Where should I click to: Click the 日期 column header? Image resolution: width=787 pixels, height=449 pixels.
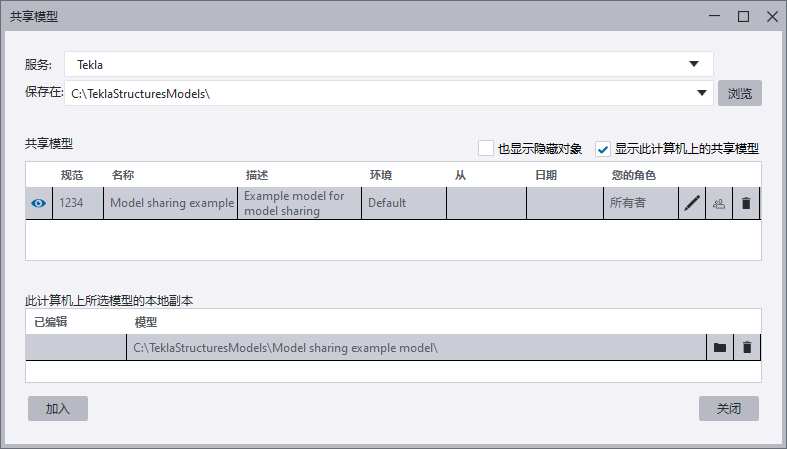point(546,175)
